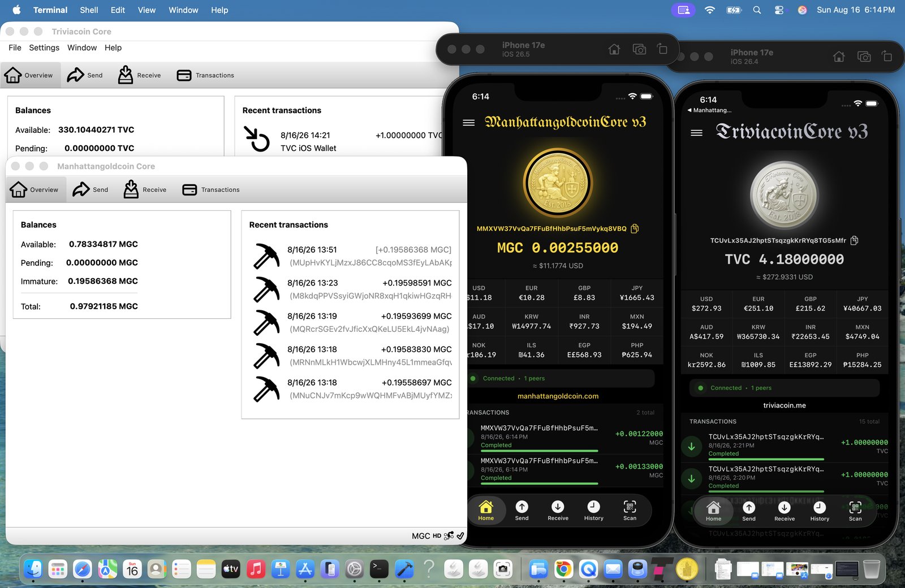Tap Home in Manhattangoldcoin app tab bar
This screenshot has width=905, height=588.
(486, 511)
